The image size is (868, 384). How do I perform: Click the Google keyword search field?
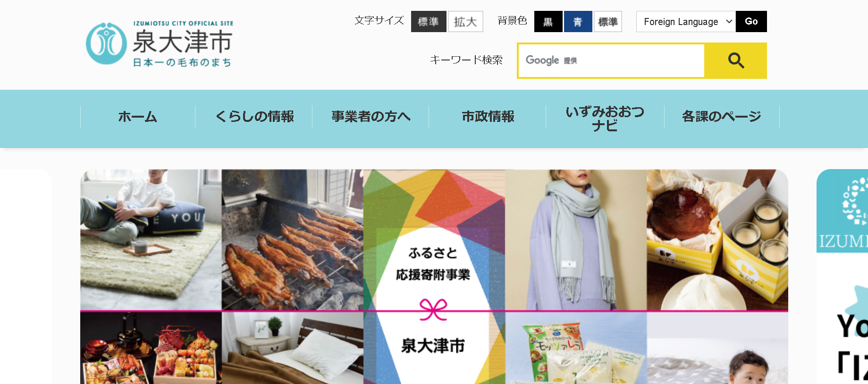pos(611,61)
